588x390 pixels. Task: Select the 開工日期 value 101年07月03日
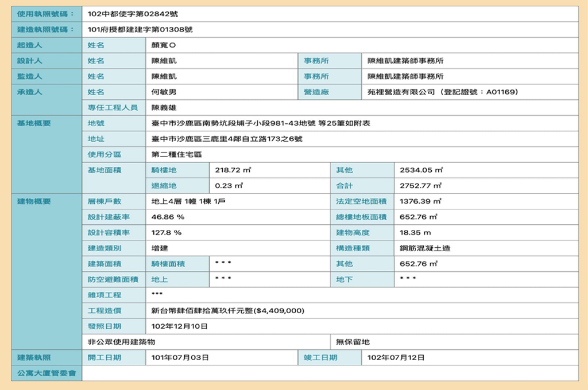point(180,357)
